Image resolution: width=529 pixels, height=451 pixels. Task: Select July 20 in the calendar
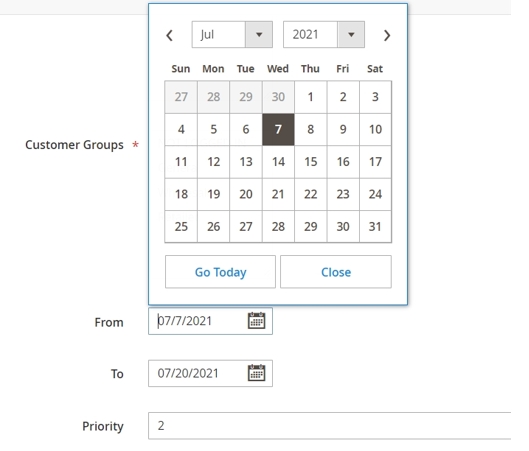tap(246, 194)
